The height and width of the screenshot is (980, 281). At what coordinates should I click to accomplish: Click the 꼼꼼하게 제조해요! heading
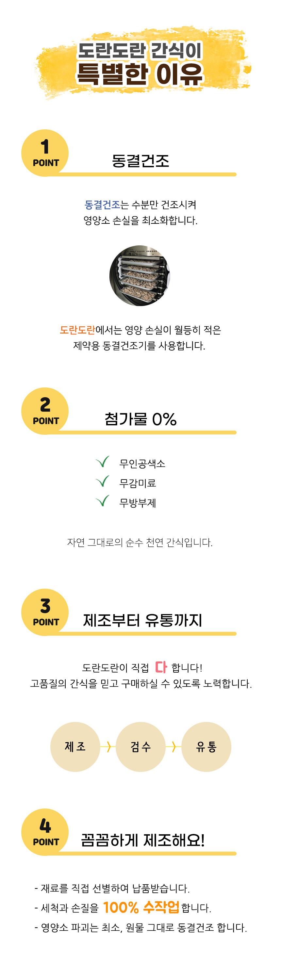[143, 840]
